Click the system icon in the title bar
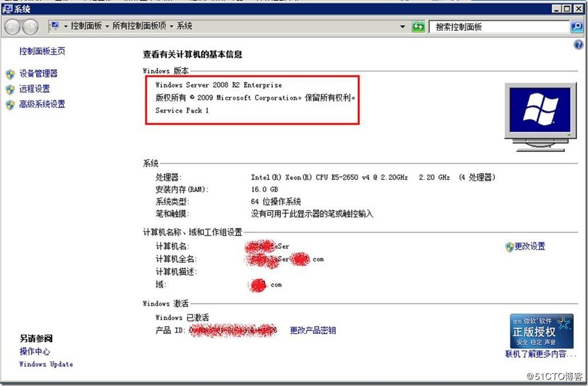Screen dimensions: 588x386 tap(7, 9)
